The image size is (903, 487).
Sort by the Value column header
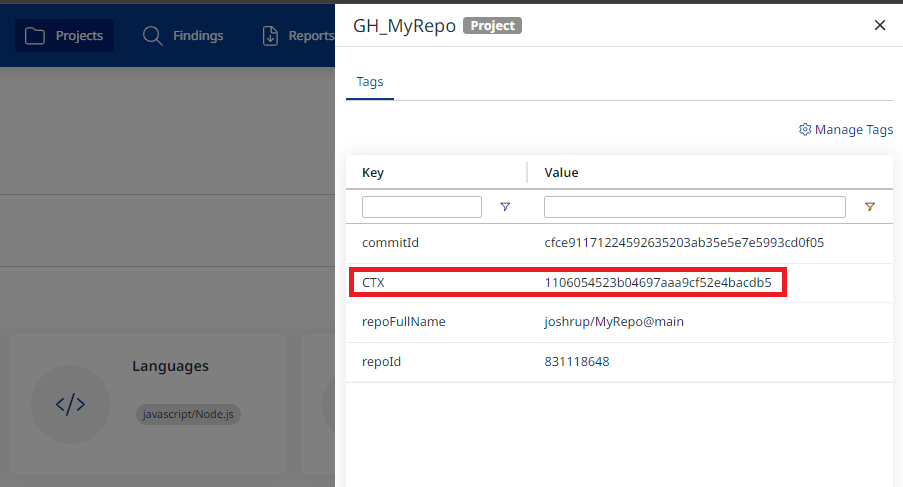click(561, 172)
